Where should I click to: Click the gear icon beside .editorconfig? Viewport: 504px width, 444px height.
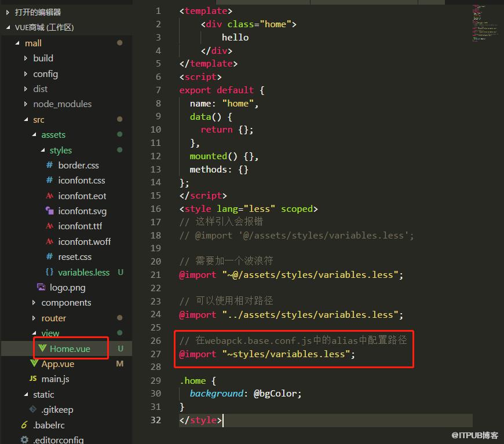tap(24, 439)
